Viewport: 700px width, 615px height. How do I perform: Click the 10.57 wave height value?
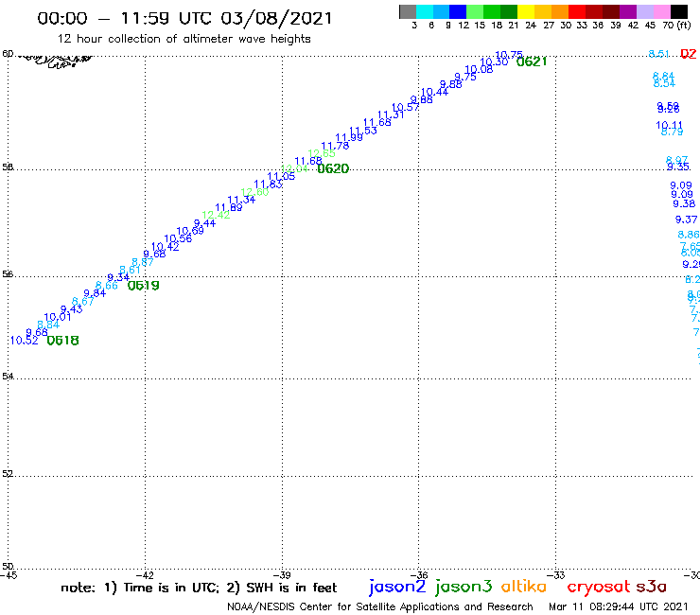coord(406,107)
